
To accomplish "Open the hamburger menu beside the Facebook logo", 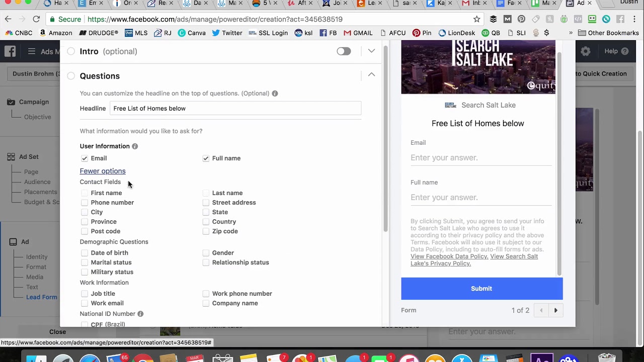I will pos(32,51).
